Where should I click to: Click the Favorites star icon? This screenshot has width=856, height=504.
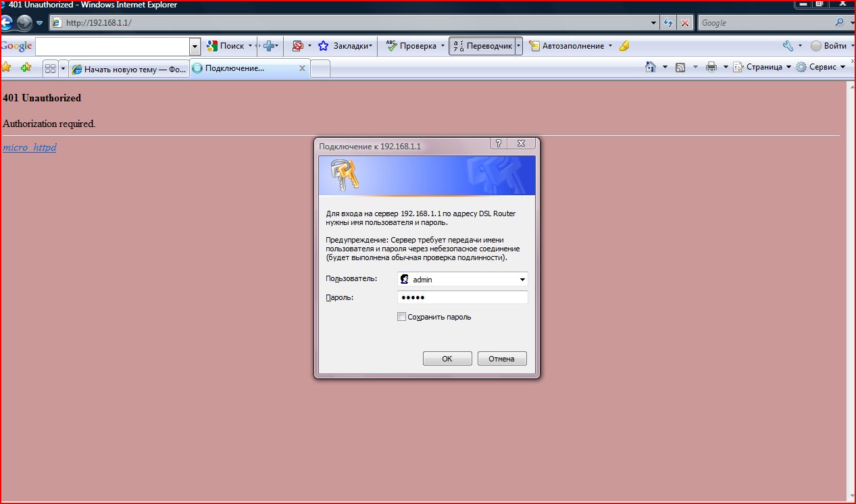(7, 67)
